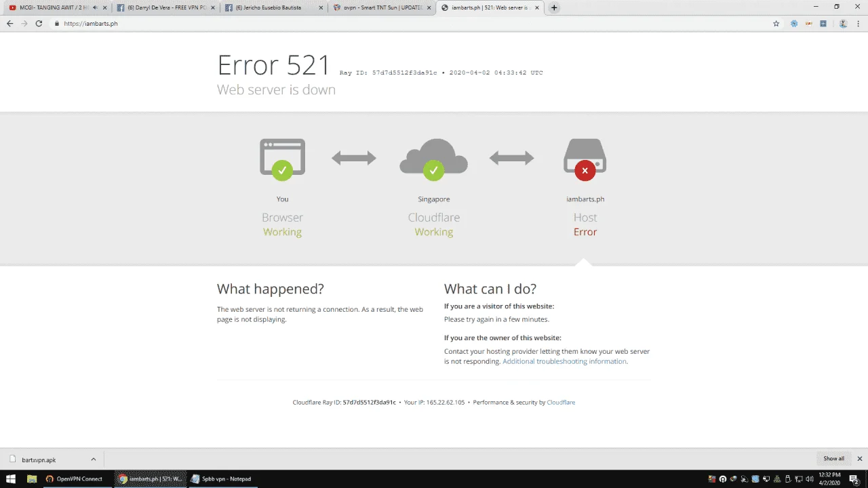Close the downloads bar

[860, 459]
